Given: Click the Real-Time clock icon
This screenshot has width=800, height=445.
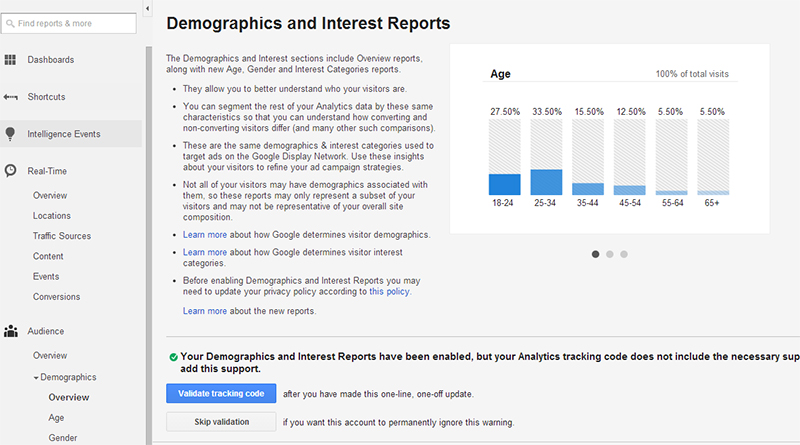Looking at the screenshot, I should tap(11, 170).
